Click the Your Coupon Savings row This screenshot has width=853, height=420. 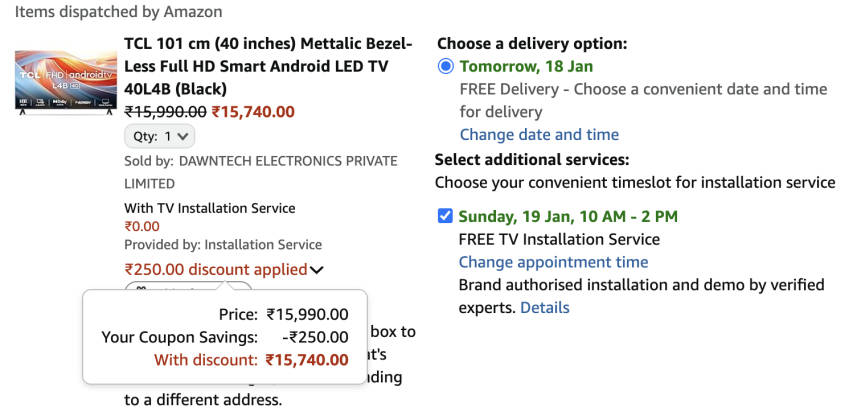[x=225, y=337]
